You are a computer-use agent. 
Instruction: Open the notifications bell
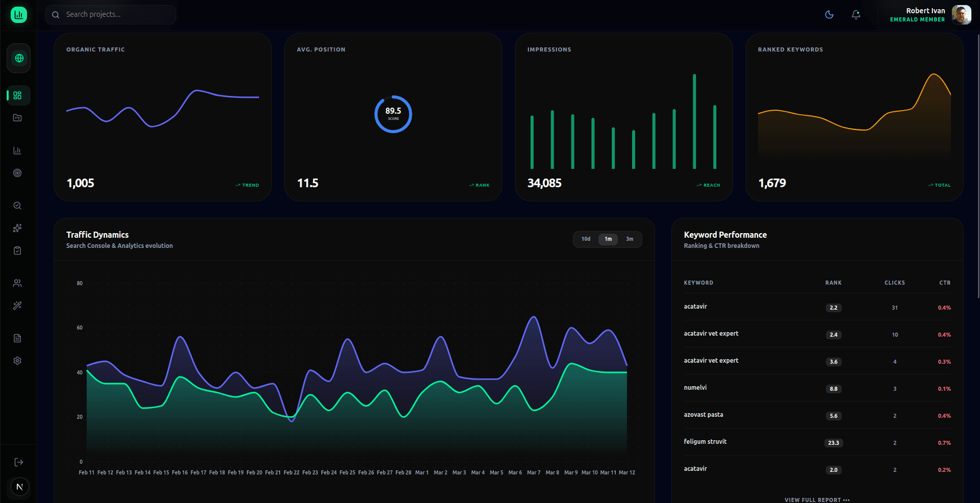pos(856,15)
